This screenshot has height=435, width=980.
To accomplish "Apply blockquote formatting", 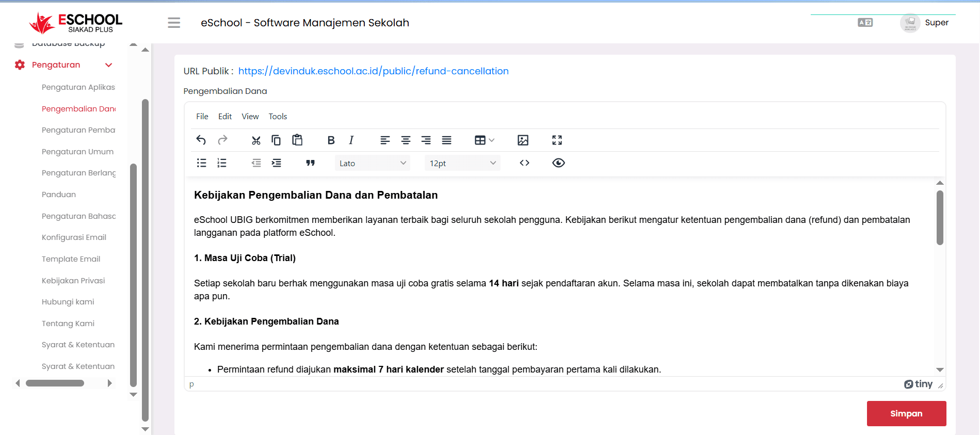I will 310,163.
